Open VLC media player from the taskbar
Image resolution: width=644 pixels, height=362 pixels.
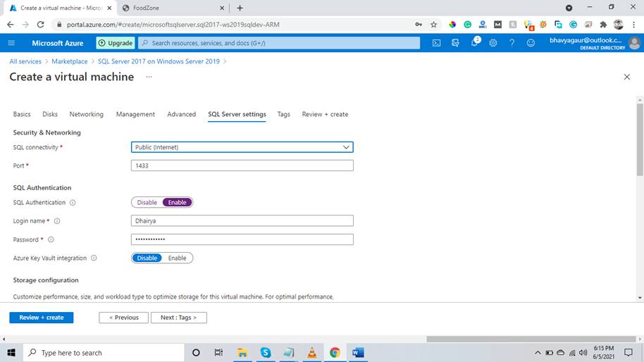(311, 353)
